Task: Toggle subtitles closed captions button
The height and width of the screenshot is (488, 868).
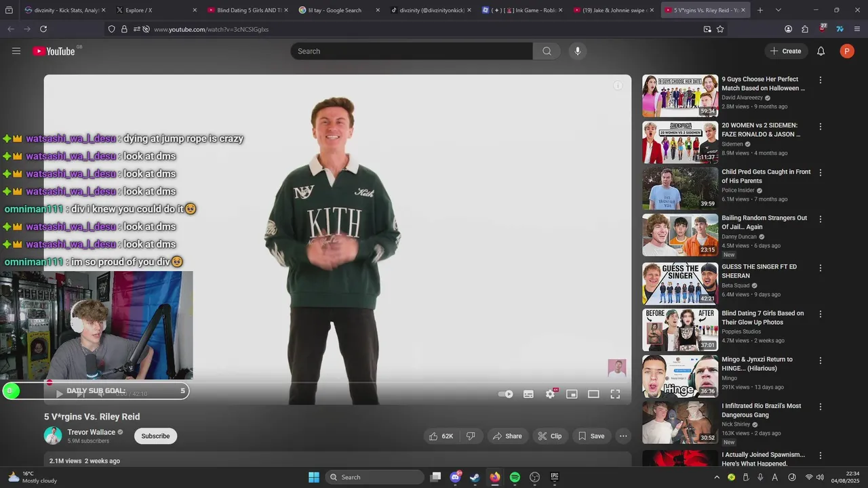Action: coord(528,394)
